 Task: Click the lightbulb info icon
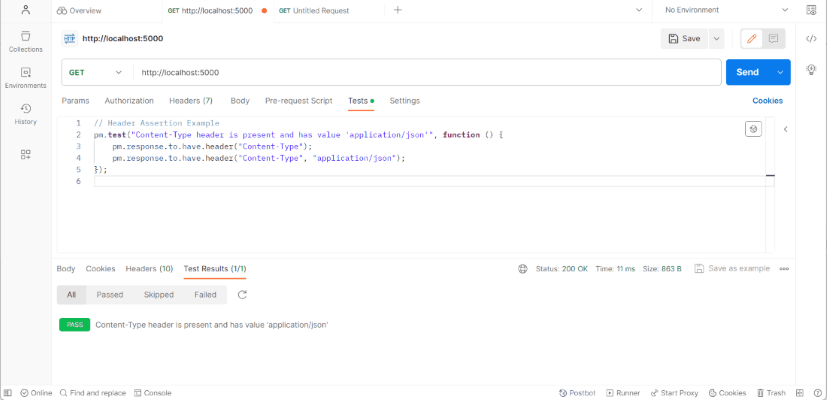coord(811,69)
